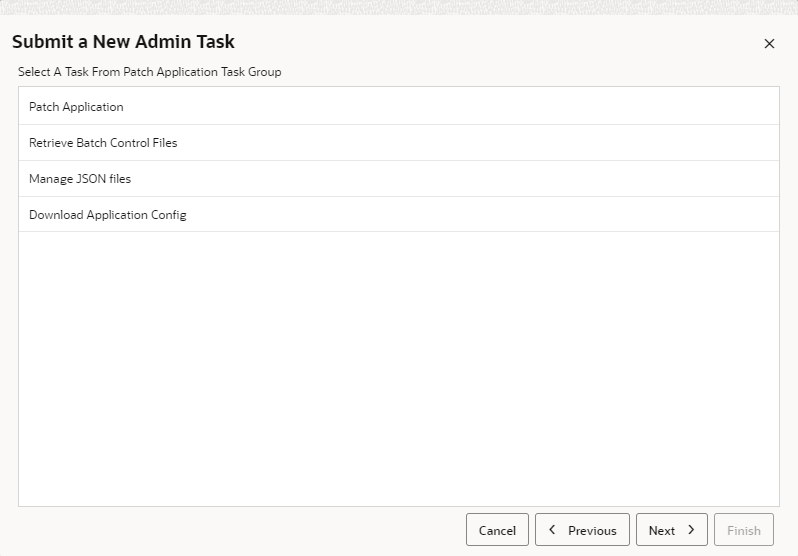Click the right chevron on Next
Screen dimensions: 798x556
[691, 530]
